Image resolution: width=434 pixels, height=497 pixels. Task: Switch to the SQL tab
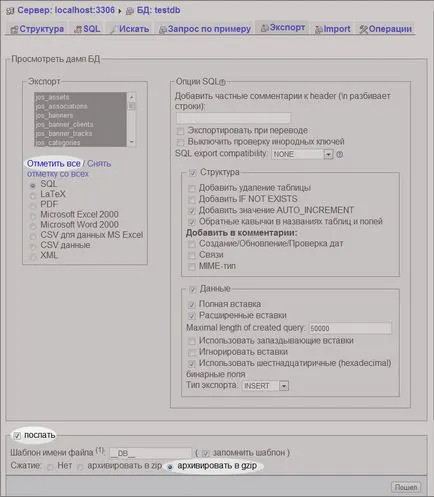[x=87, y=29]
